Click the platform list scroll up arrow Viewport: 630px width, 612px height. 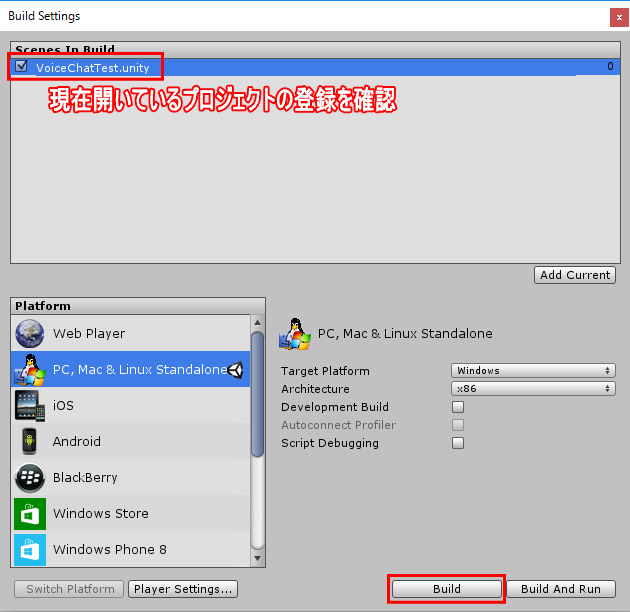click(258, 323)
